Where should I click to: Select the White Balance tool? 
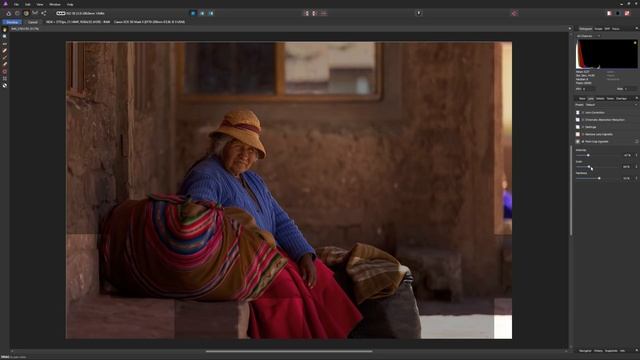[5, 86]
